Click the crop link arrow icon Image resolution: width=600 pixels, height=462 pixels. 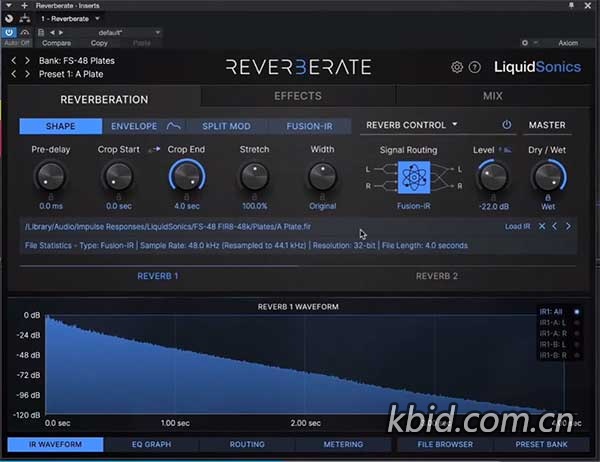tap(154, 149)
